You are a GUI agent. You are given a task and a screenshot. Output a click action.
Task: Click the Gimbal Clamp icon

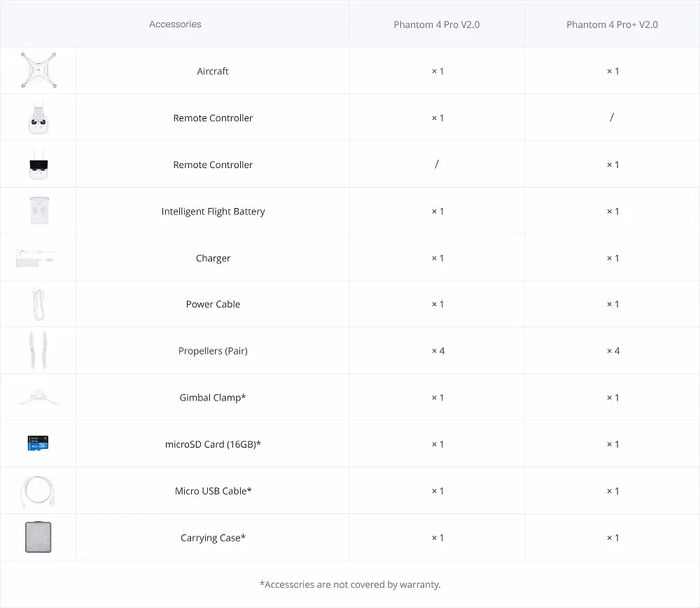(38, 398)
